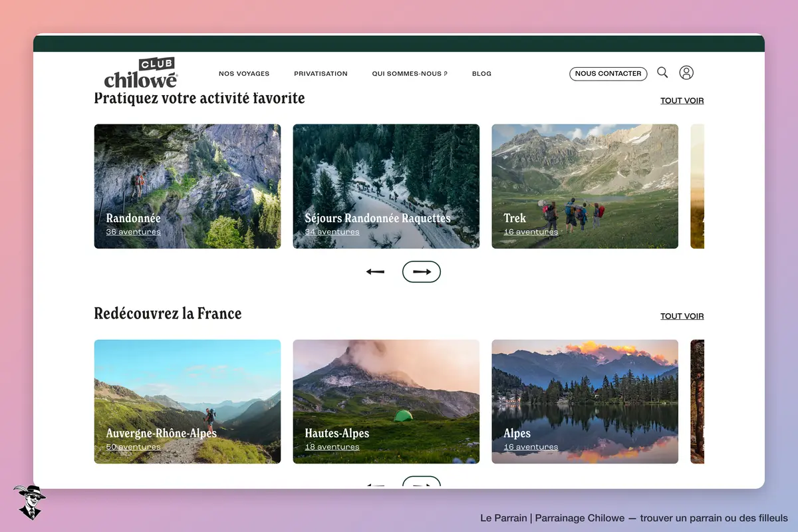Image resolution: width=798 pixels, height=532 pixels.
Task: Open the Randonnée activity card
Action: coord(188,186)
